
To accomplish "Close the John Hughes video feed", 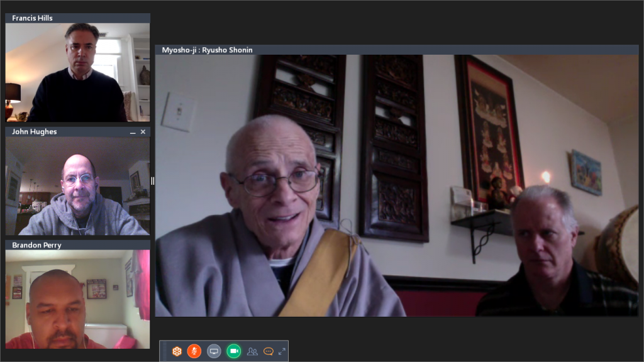I will (x=143, y=132).
